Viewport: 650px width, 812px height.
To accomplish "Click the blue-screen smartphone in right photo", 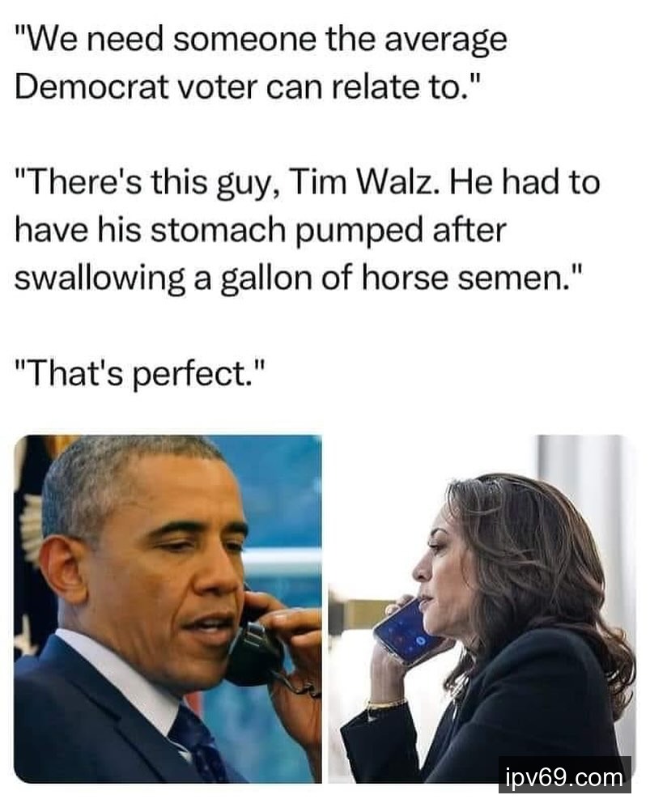I will pos(406,631).
